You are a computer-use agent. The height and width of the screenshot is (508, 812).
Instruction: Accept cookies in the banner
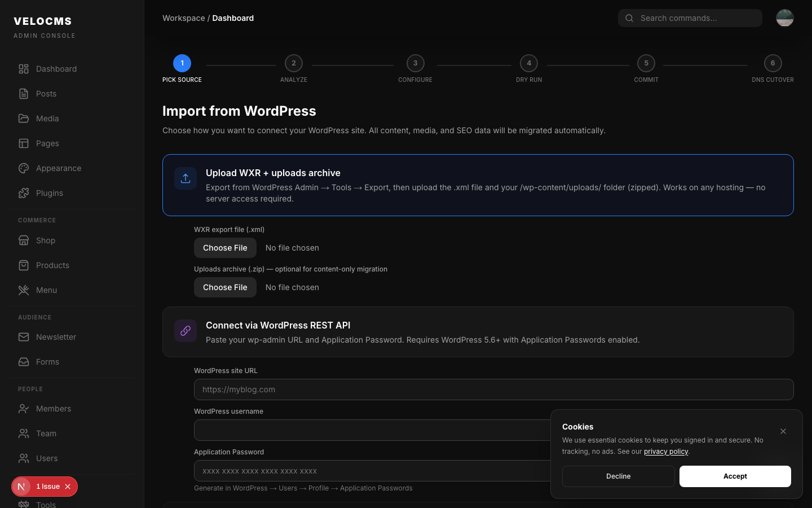[735, 476]
